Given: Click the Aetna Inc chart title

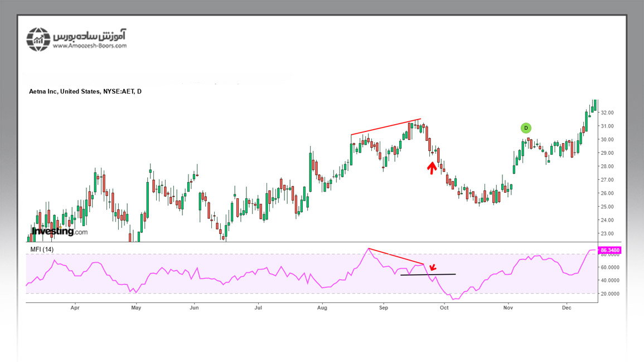Looking at the screenshot, I should [85, 91].
